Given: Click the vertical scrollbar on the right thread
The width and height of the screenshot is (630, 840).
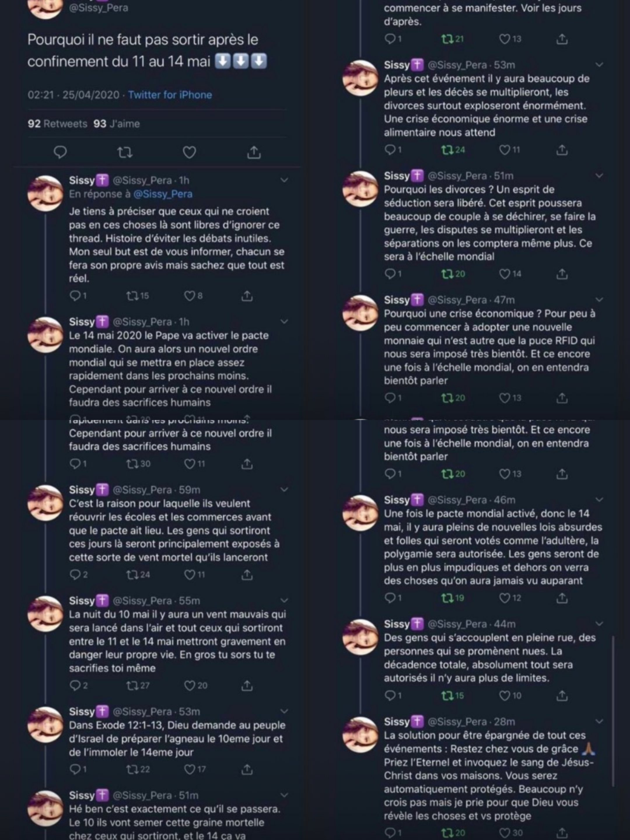Looking at the screenshot, I should (x=613, y=711).
